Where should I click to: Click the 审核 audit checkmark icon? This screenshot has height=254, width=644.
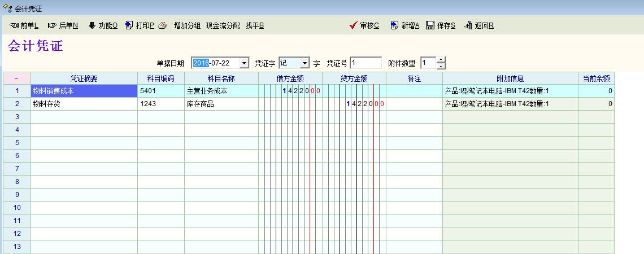(x=354, y=25)
